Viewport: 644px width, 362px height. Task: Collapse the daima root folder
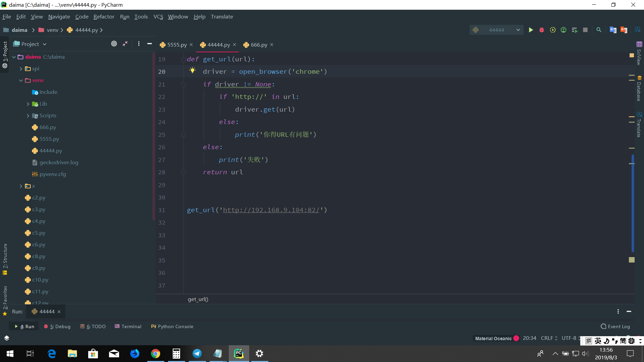coord(14,57)
